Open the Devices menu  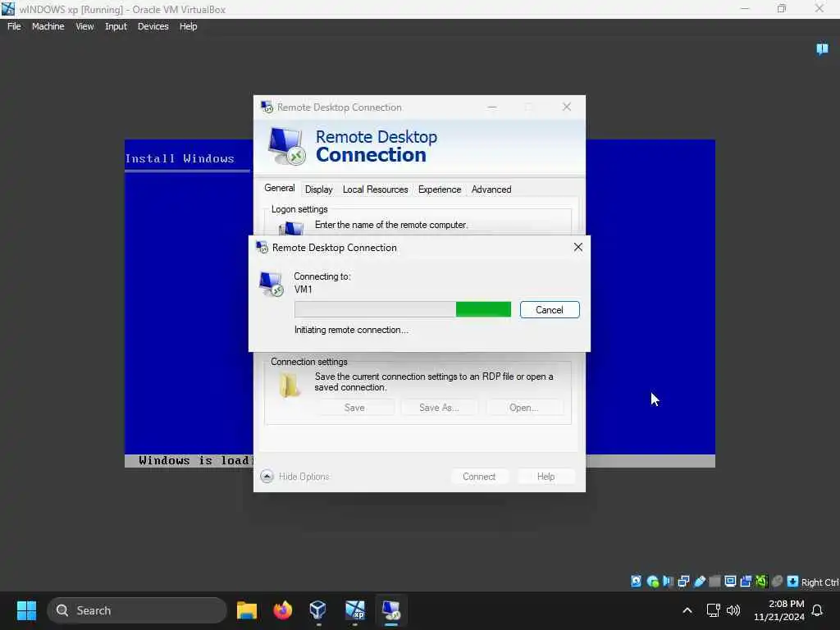click(x=153, y=26)
